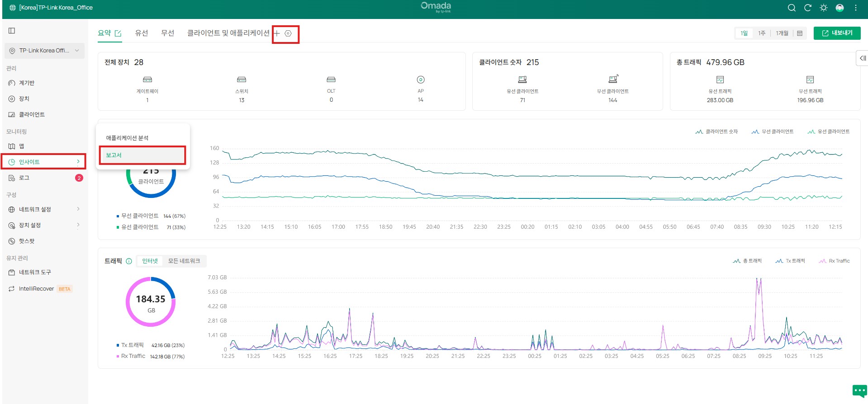Click the search icon in top bar
Viewport: 868px width, 404px height.
pyautogui.click(x=792, y=8)
